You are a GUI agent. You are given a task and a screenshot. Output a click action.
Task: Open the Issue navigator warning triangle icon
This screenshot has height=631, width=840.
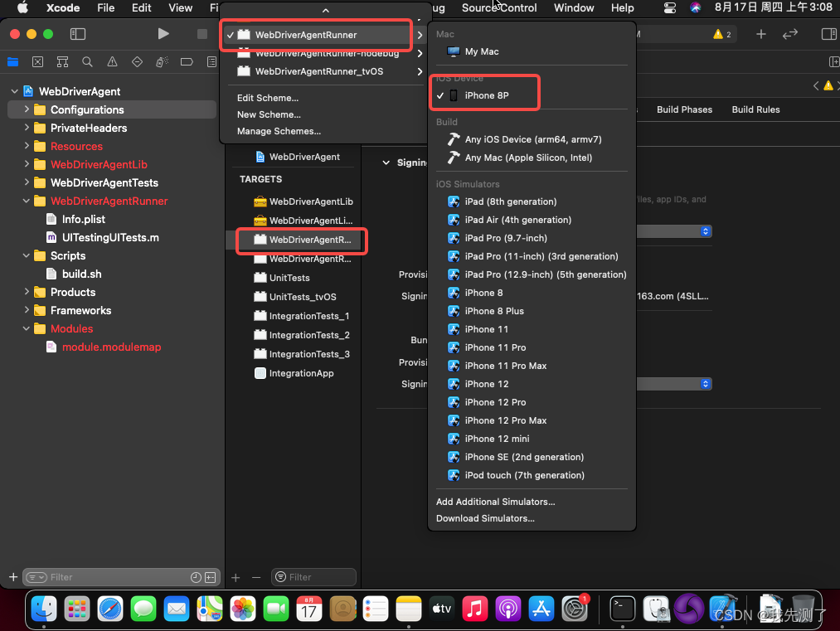(112, 62)
